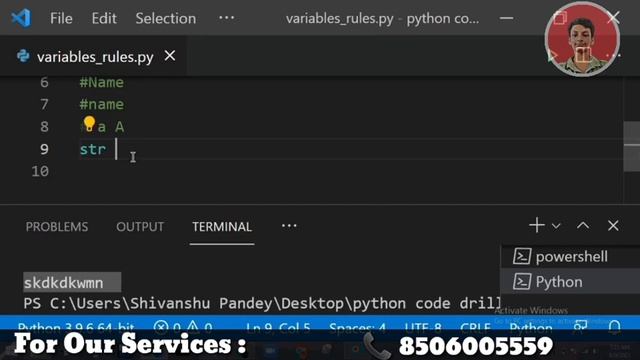Click the #Name comment on line 6
Image resolution: width=640 pixels, height=360 pixels.
point(102,82)
